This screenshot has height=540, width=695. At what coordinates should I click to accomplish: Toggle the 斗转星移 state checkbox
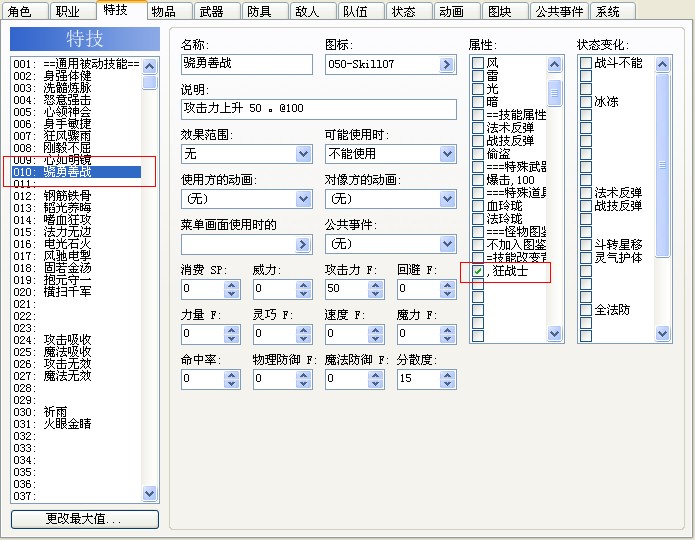tap(586, 245)
